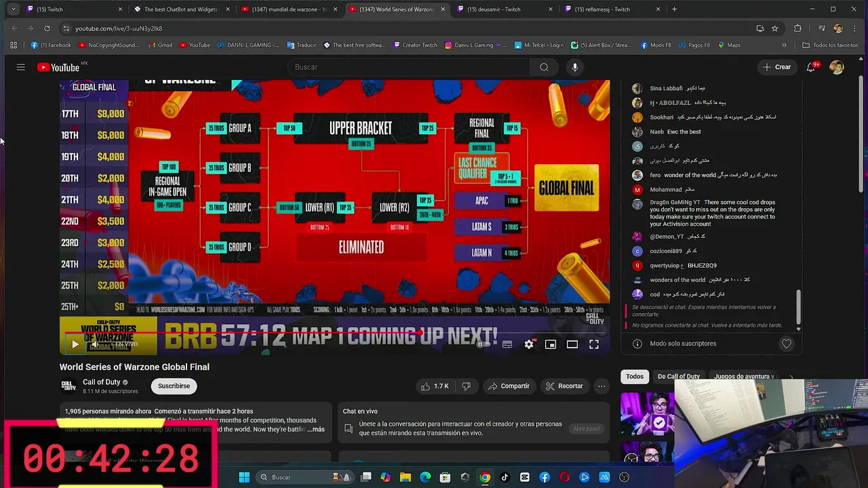This screenshot has height=488, width=868.
Task: Open the YouTube notifications bell
Action: click(x=811, y=67)
